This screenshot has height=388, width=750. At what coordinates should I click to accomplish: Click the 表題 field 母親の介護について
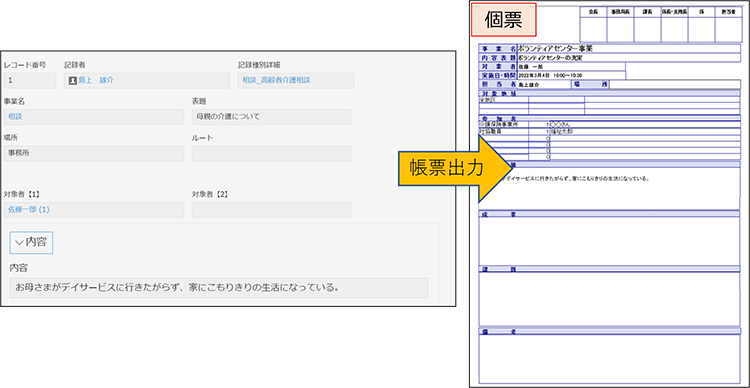pos(271,117)
